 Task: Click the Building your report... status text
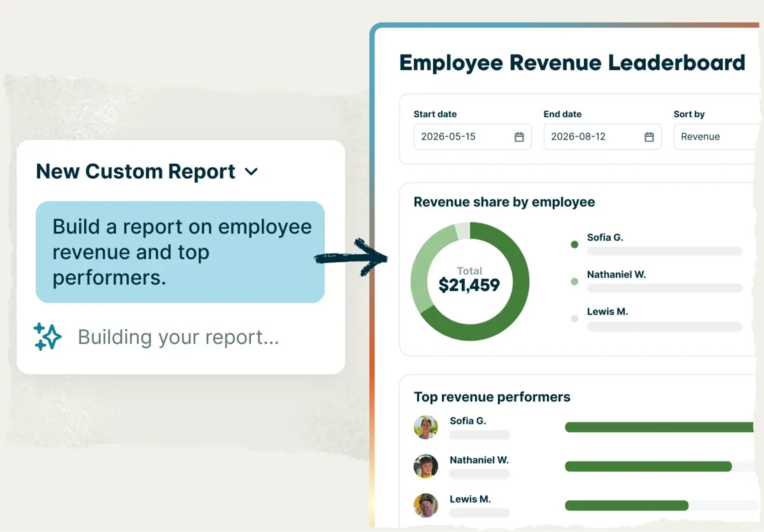coord(178,337)
